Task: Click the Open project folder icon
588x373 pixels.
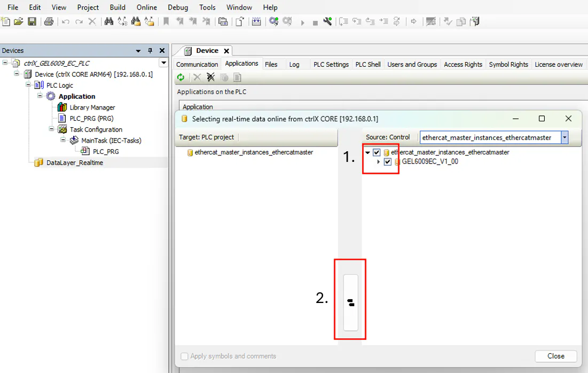Action: click(x=19, y=22)
